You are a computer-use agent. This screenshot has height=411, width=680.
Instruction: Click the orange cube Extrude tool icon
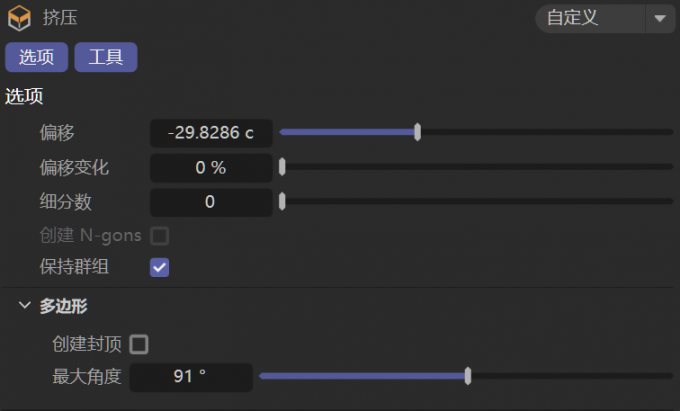(x=20, y=18)
